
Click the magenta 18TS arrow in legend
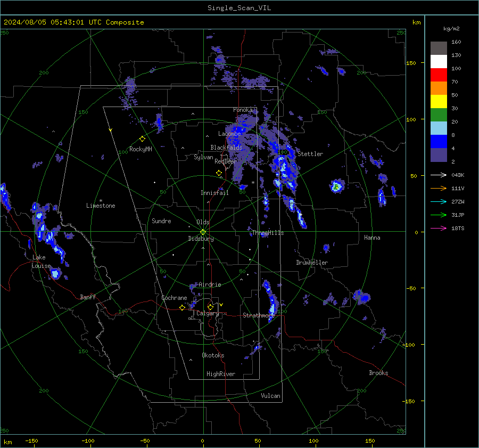tap(439, 228)
